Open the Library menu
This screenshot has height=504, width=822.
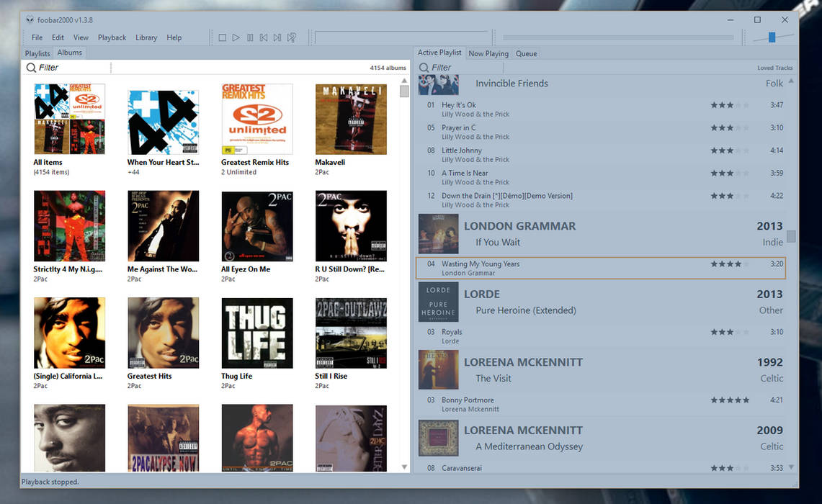(146, 37)
